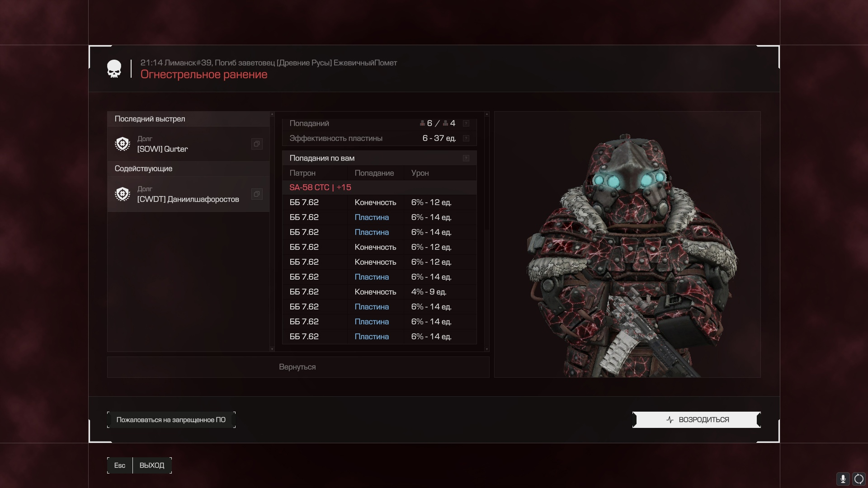Click the Эффективность пластины row label
Screen dimensions: 868x488
pos(336,138)
